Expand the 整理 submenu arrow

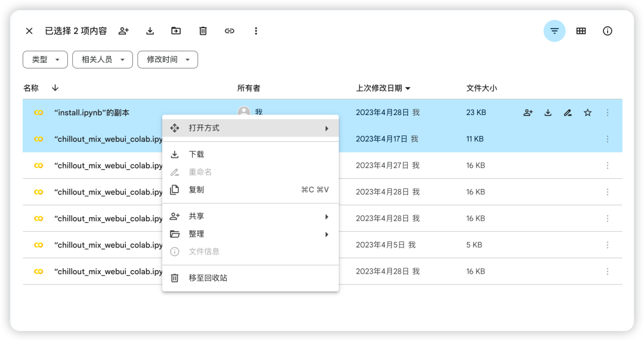pyautogui.click(x=327, y=235)
